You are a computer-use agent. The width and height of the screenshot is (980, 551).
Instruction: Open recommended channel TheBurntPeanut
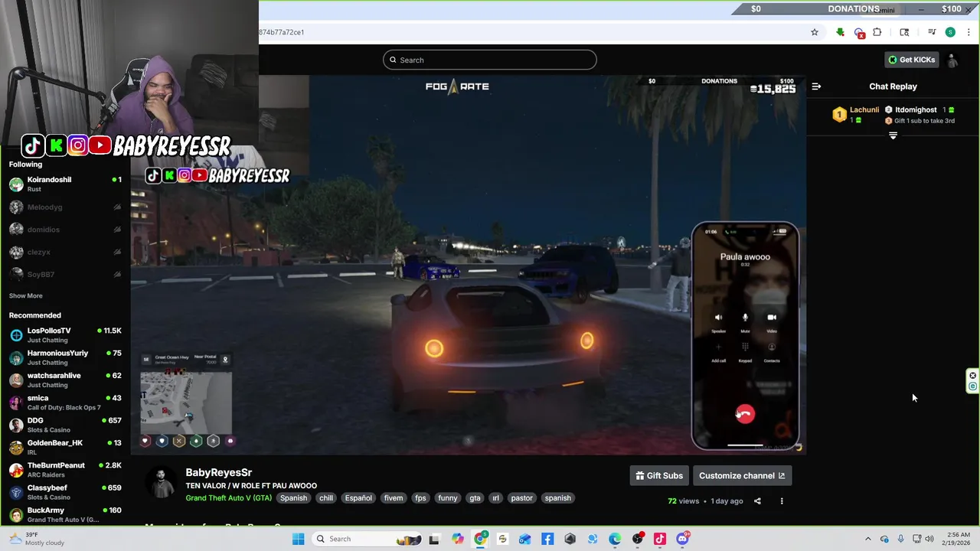(x=65, y=470)
